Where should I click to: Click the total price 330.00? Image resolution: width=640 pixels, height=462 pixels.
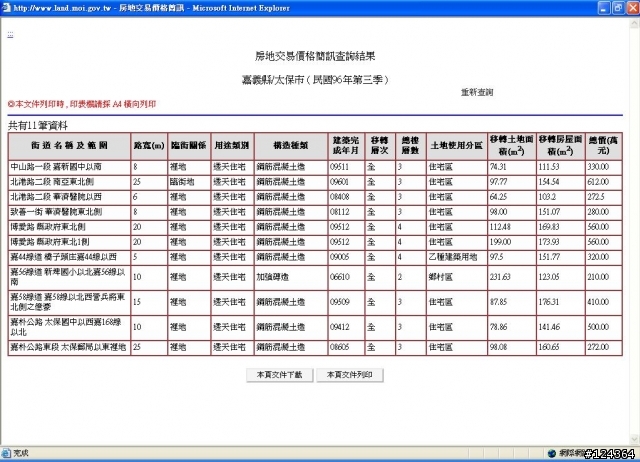coord(598,167)
